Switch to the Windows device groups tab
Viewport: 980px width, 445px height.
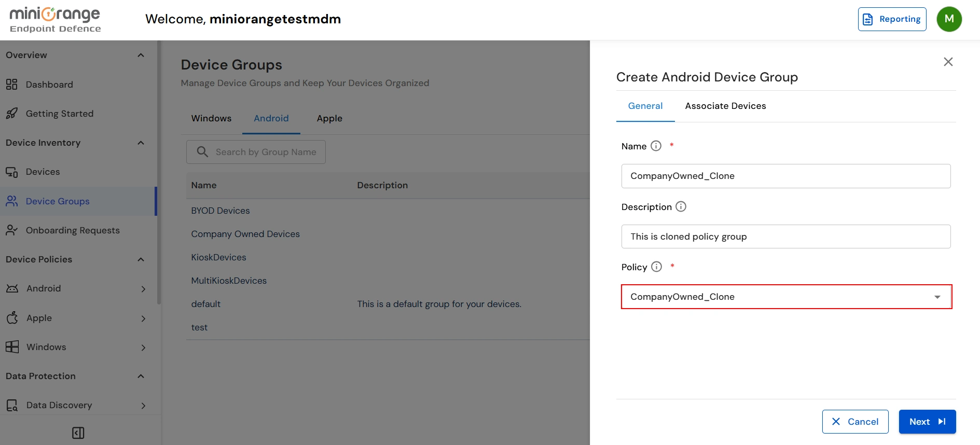(211, 118)
